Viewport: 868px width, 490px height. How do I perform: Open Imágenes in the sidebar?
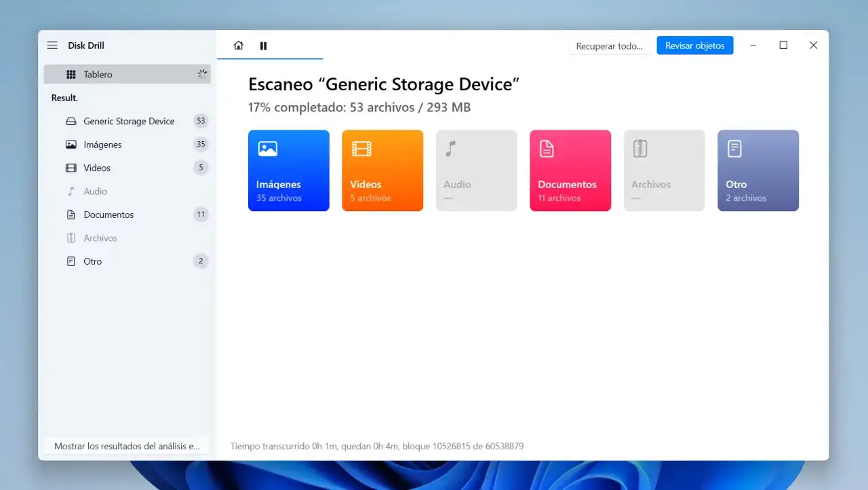click(x=127, y=145)
